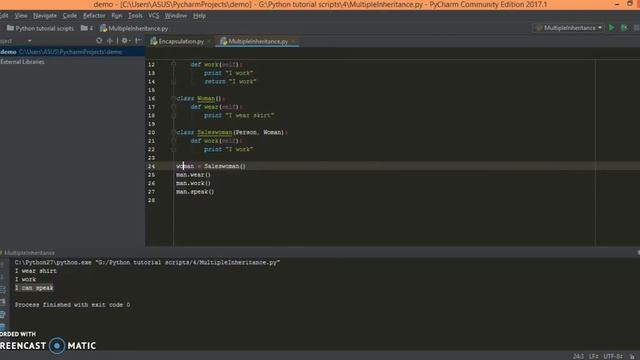640x360 pixels.
Task: Collapse the Saleswoman class fold on line 20
Action: click(x=173, y=132)
